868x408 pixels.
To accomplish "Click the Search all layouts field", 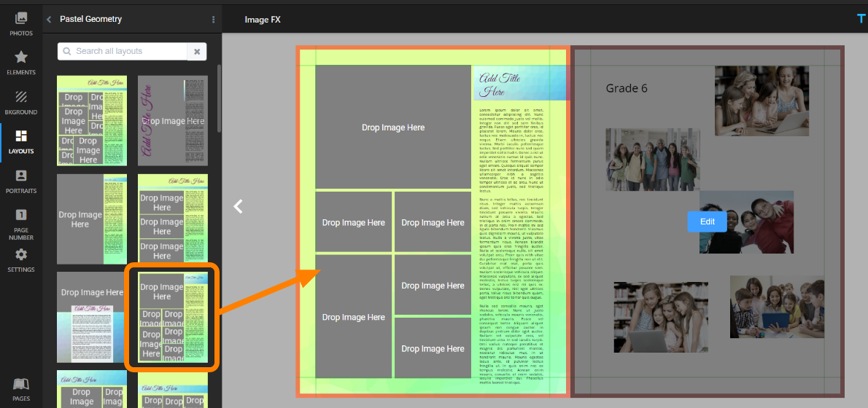I will [123, 52].
